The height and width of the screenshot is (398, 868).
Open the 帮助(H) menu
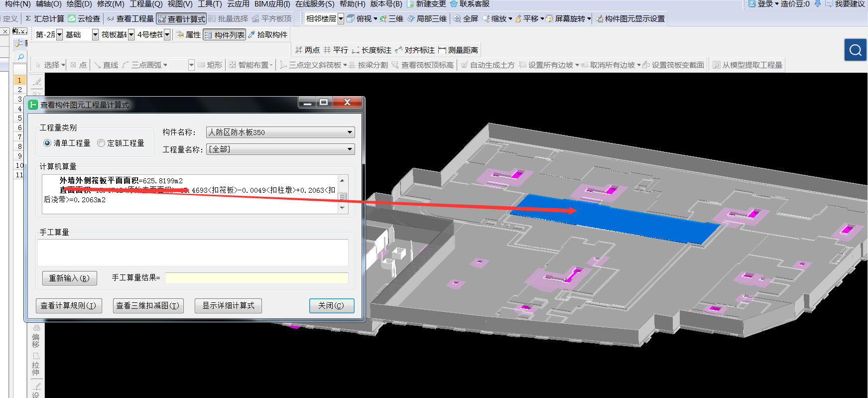[352, 4]
